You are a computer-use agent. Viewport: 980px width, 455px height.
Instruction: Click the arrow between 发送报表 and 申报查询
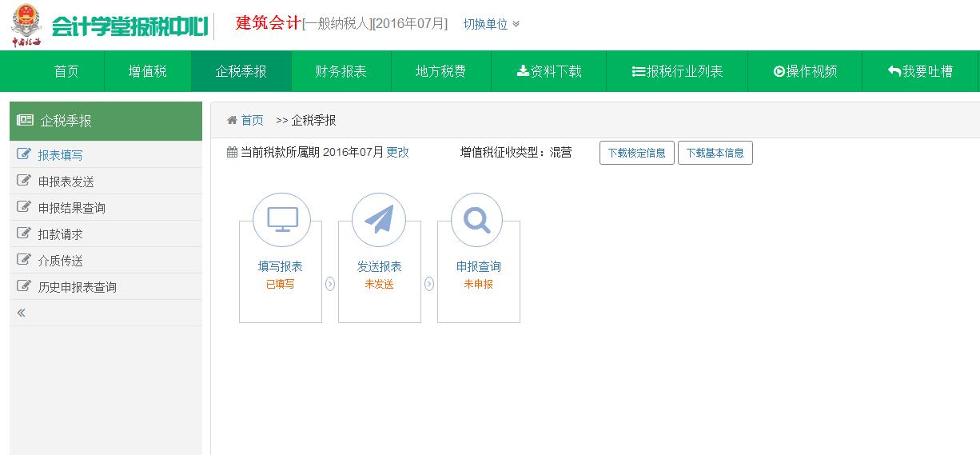pos(429,284)
